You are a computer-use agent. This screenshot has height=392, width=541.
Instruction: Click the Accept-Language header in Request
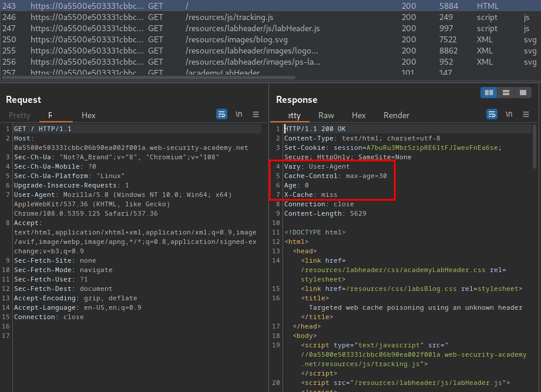pos(78,307)
